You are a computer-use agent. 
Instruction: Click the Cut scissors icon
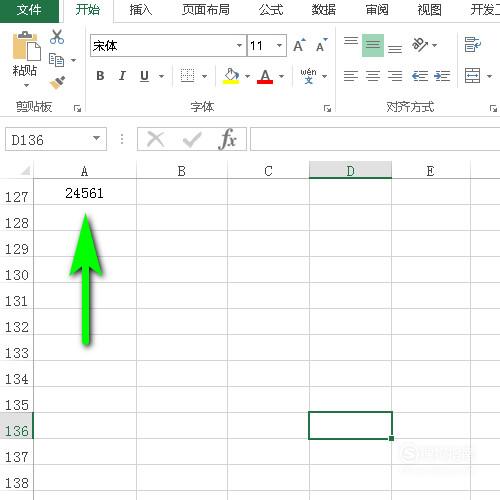57,37
